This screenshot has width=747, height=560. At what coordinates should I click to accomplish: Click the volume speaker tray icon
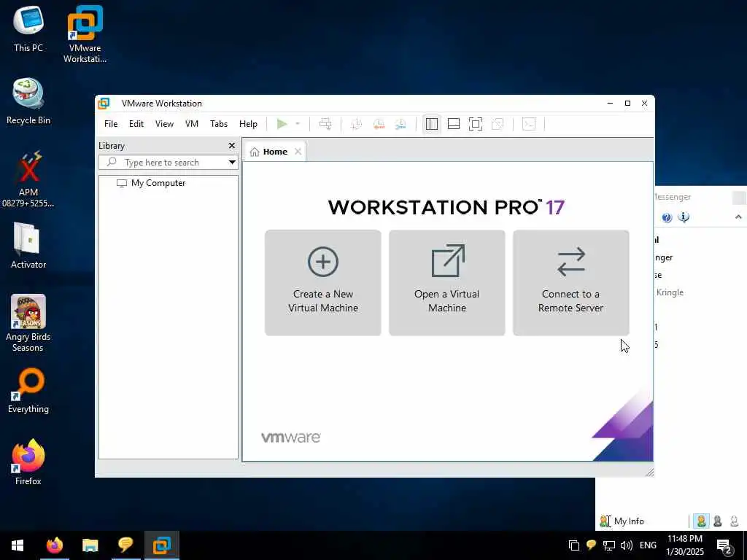click(627, 545)
